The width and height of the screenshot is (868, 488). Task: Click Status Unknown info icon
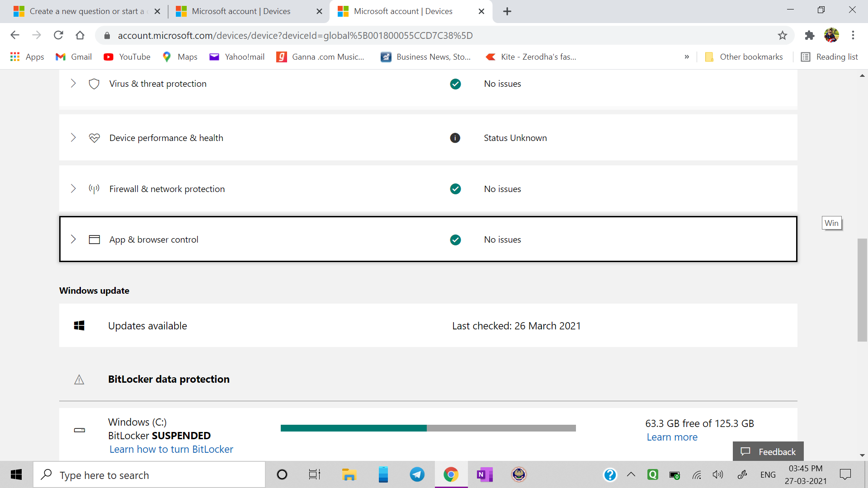tap(455, 138)
